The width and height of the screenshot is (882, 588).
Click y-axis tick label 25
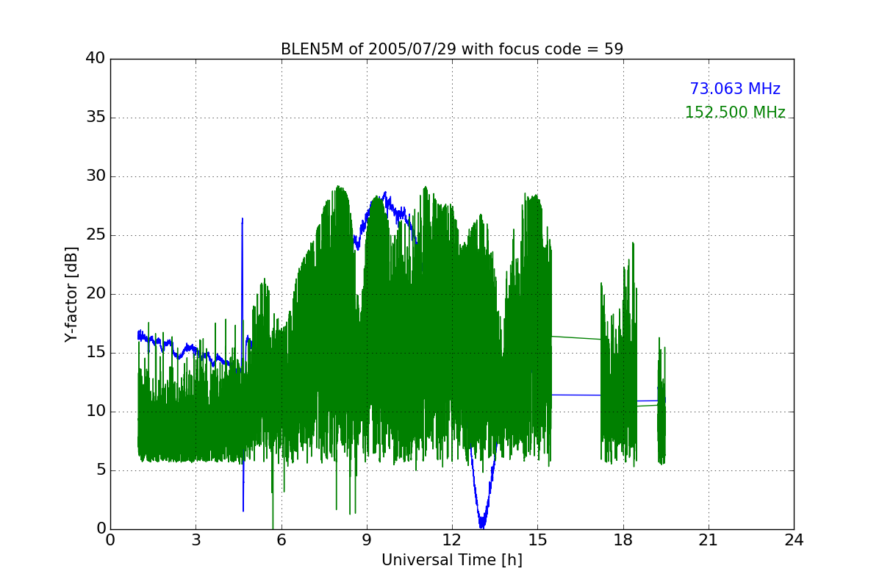coord(95,235)
